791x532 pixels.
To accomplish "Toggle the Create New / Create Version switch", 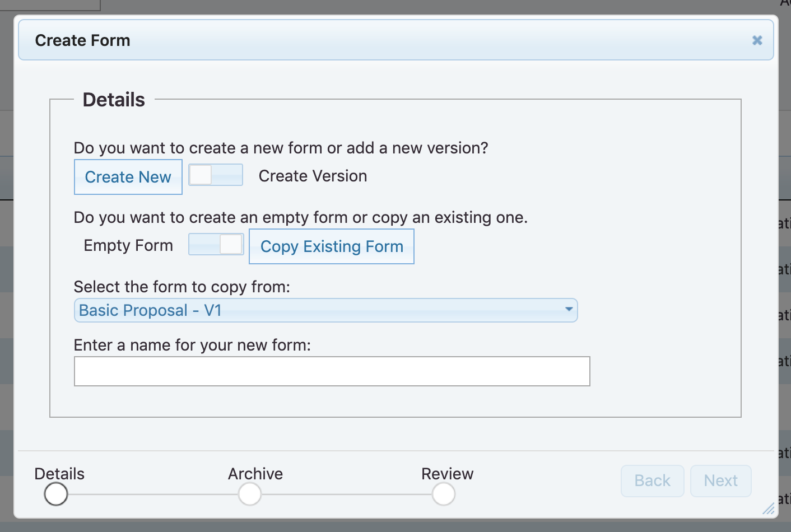I will point(216,175).
